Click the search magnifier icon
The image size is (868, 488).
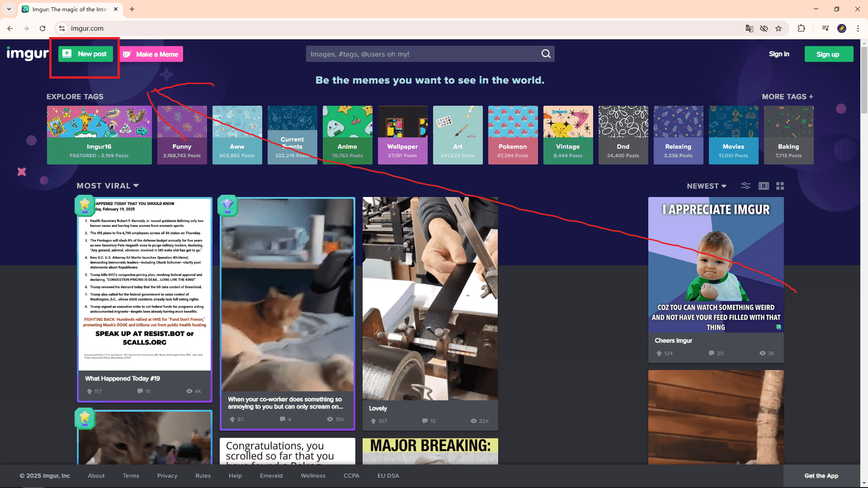pyautogui.click(x=546, y=54)
